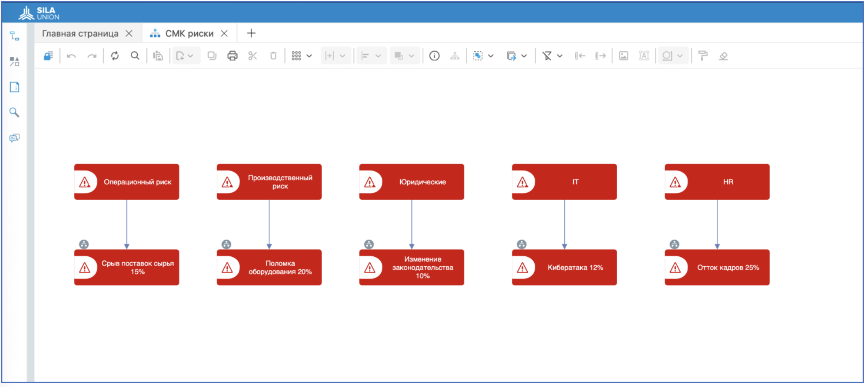Screen dimensions: 868x387
Task: Click the tree navigator icon in sidebar
Action: coord(14,36)
